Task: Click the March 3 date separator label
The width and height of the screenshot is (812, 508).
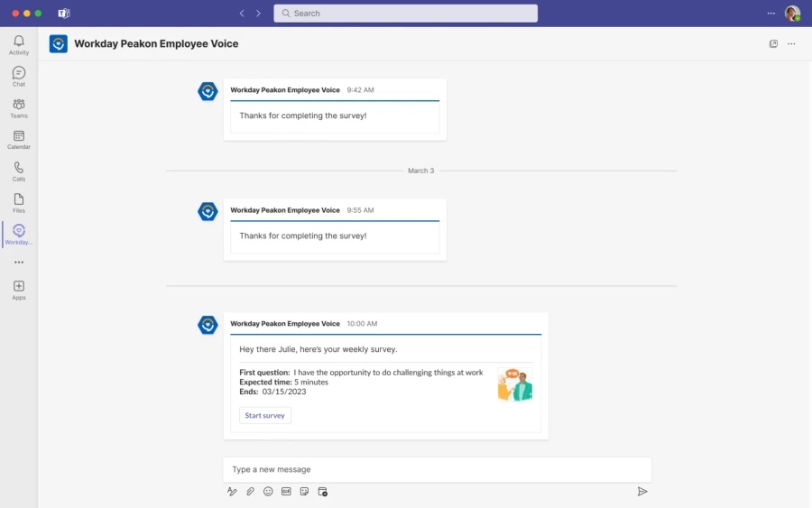Action: click(x=421, y=171)
